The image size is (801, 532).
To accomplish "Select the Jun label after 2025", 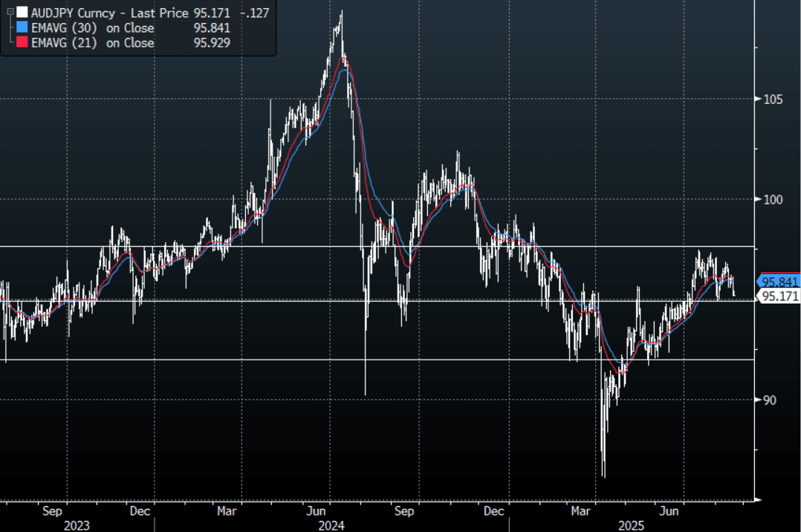I will (x=669, y=511).
